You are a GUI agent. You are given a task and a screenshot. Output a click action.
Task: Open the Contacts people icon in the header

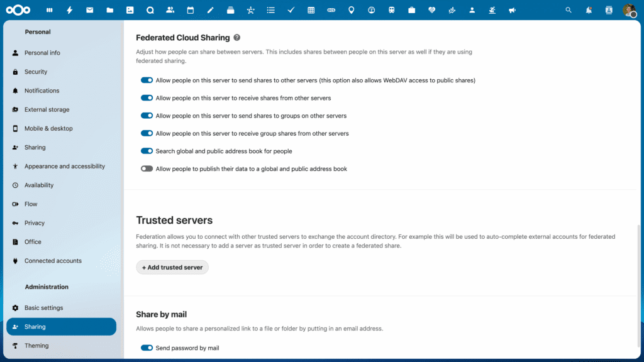pos(170,9)
